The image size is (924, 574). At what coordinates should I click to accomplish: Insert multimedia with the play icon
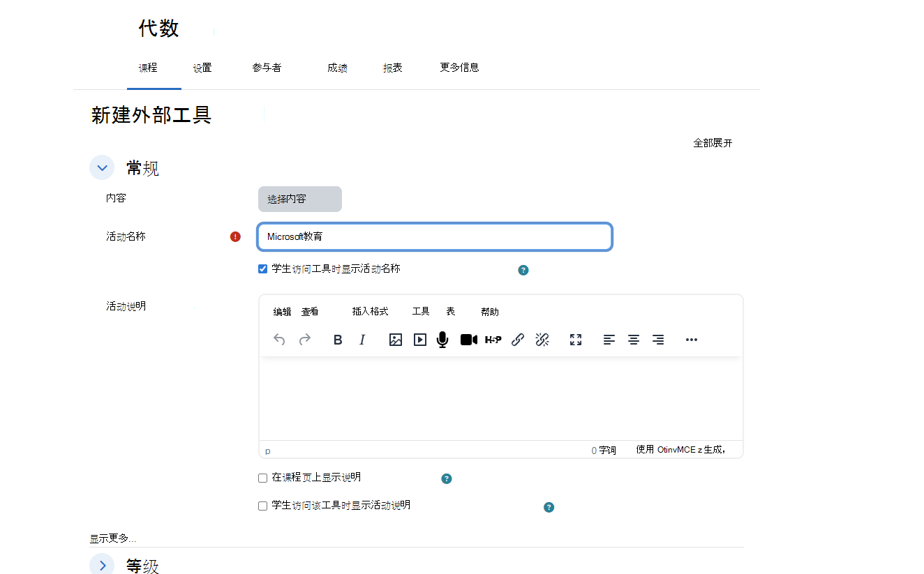[420, 340]
